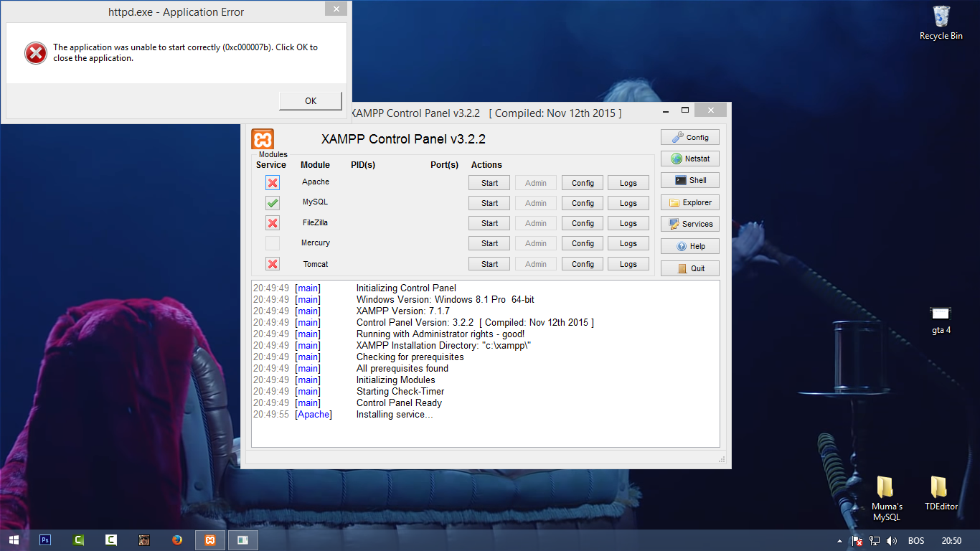Open the main Config button with wrench icon
The height and width of the screenshot is (551, 980).
coord(690,137)
